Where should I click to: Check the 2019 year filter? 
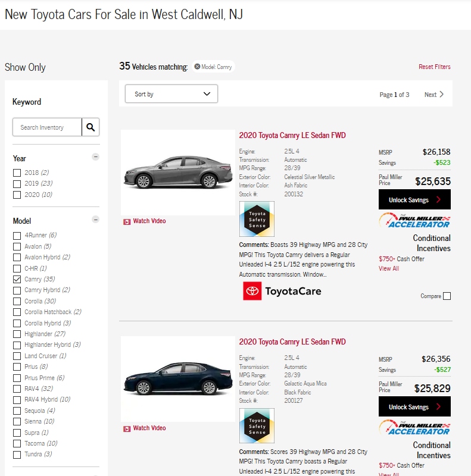click(x=17, y=184)
